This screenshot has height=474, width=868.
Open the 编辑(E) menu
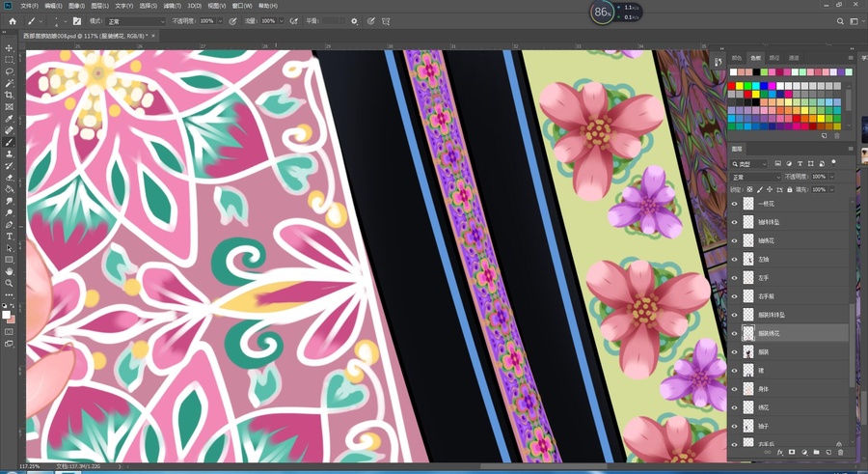pyautogui.click(x=53, y=6)
